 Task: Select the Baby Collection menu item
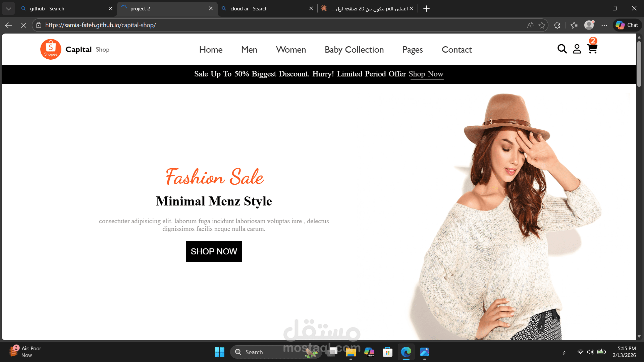click(354, 50)
